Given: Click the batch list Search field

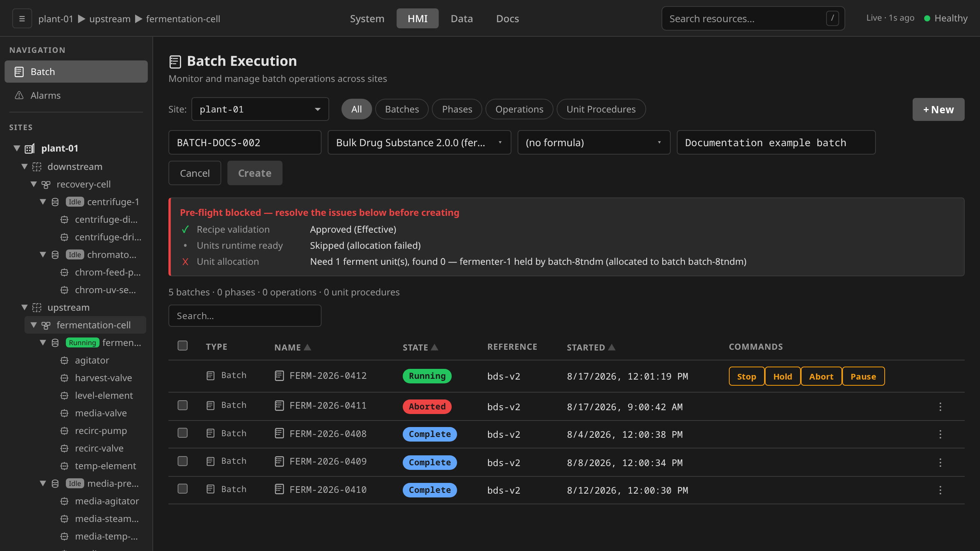Looking at the screenshot, I should 245,316.
